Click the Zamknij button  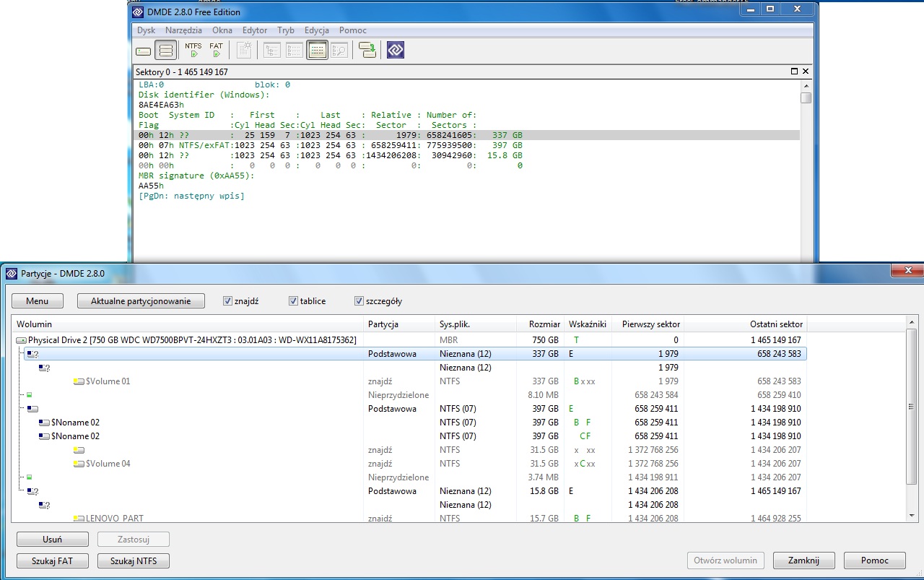tap(803, 560)
